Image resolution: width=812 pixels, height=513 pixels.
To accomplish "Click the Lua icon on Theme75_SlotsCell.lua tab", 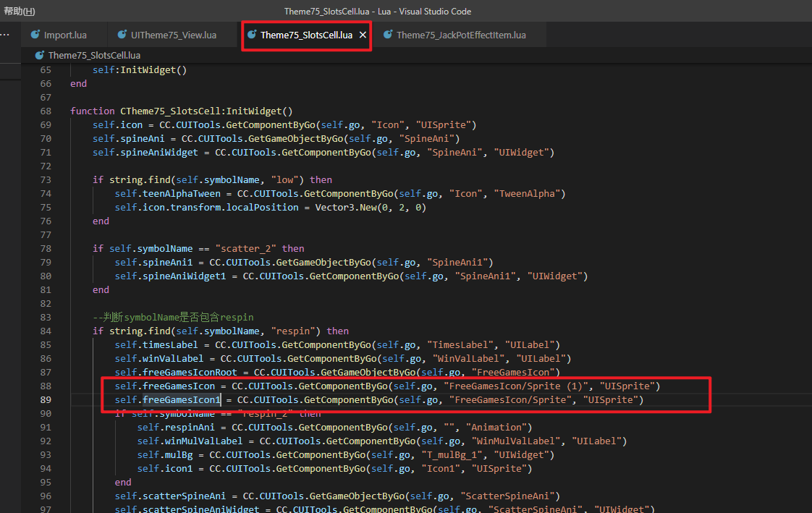I will [x=252, y=35].
